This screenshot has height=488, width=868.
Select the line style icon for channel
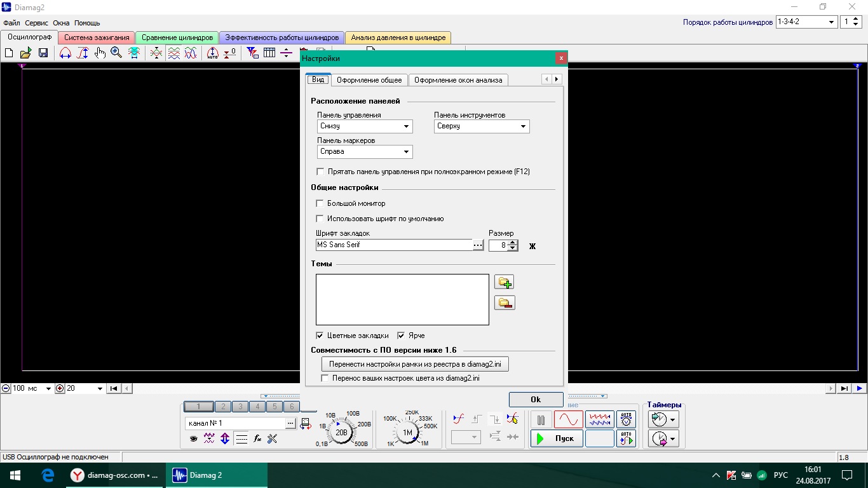coord(241,438)
